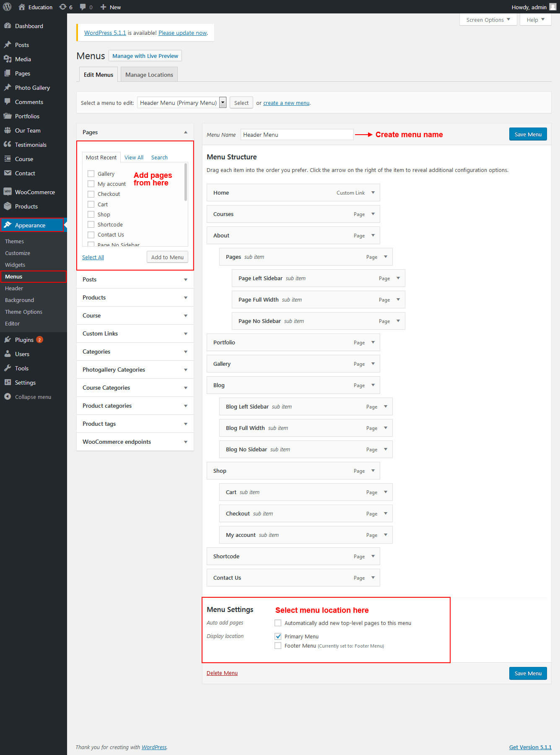560x755 pixels.
Task: Open the updates icon in admin bar
Action: tap(63, 7)
